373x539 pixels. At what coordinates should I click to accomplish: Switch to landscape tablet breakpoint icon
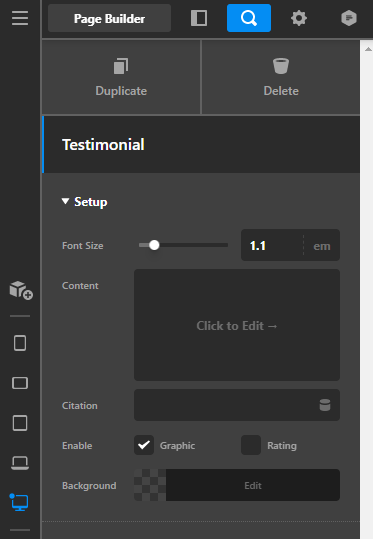pyautogui.click(x=20, y=383)
